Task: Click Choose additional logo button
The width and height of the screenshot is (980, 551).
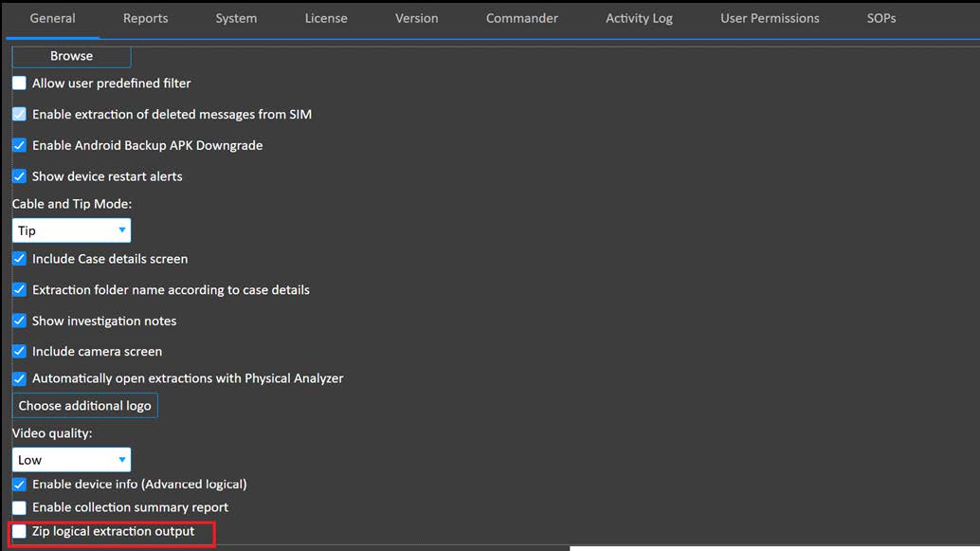Action: pyautogui.click(x=84, y=406)
